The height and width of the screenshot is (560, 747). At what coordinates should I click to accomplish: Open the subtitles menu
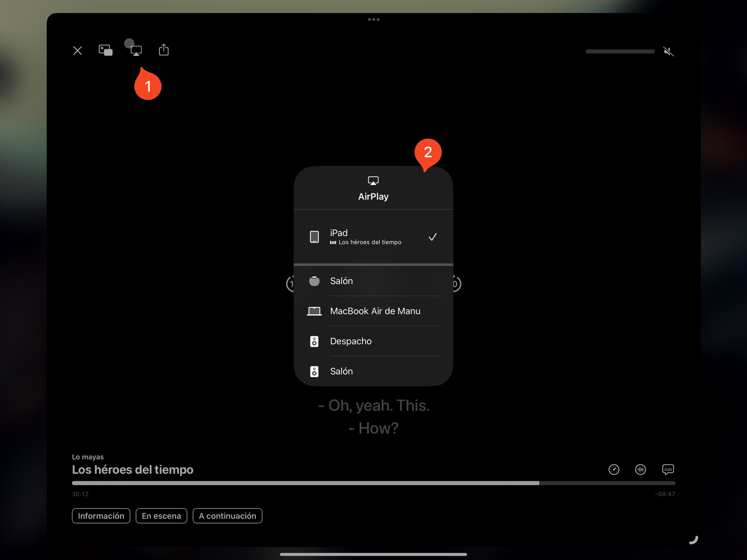pos(668,470)
